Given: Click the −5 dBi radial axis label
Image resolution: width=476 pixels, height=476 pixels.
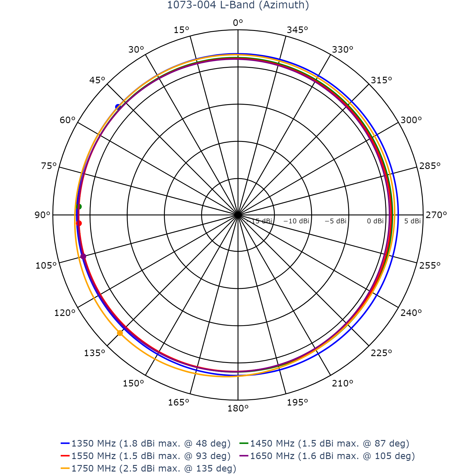Looking at the screenshot, I should [x=335, y=221].
